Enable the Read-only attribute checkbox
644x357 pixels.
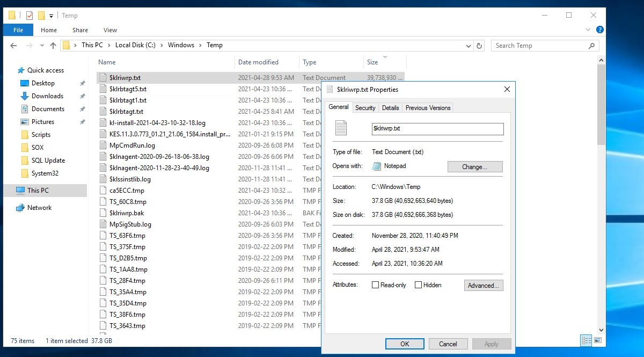coord(376,285)
